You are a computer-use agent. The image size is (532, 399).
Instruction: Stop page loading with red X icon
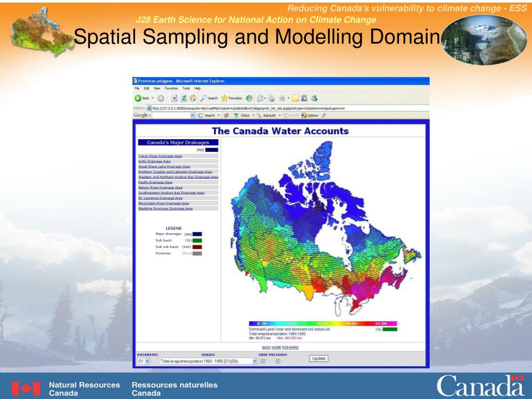pos(175,98)
